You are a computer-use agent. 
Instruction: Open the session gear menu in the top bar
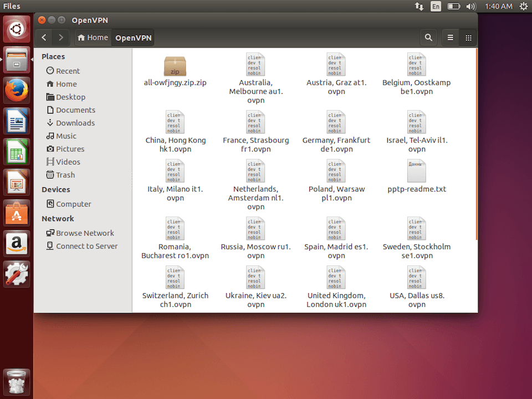(x=523, y=6)
